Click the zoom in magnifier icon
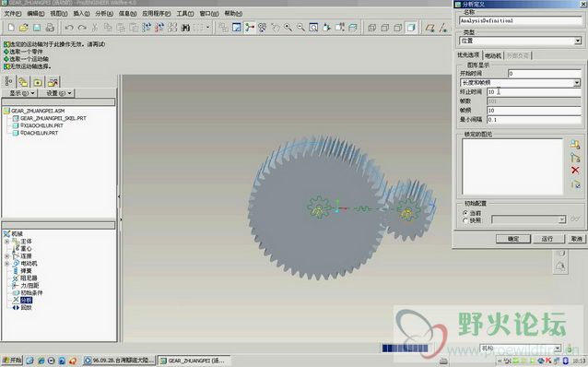 tap(288, 28)
